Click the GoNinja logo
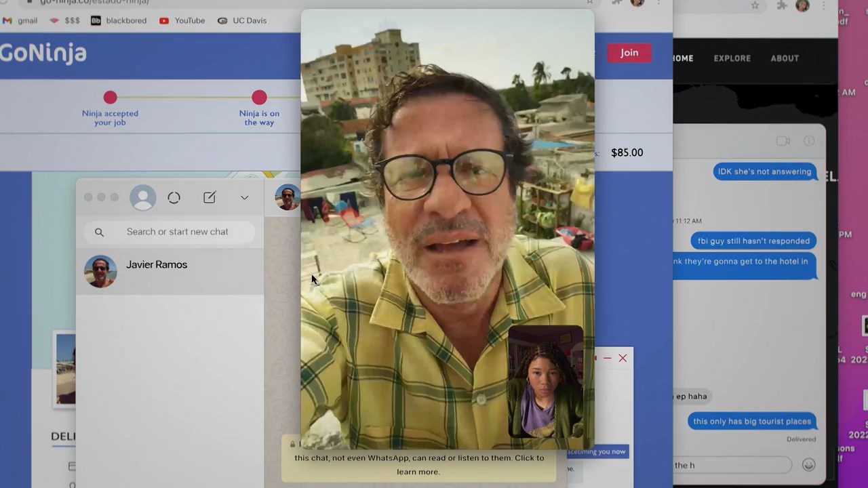 (43, 53)
